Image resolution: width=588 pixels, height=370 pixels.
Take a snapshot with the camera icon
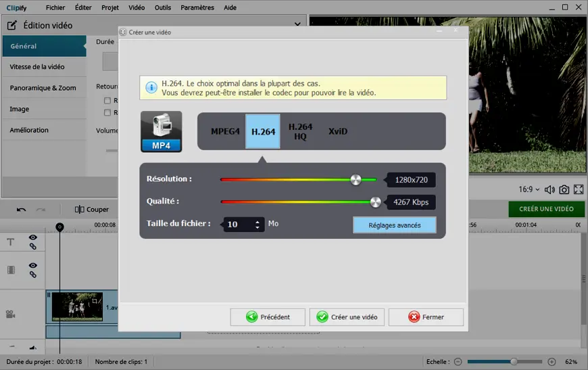pos(564,190)
